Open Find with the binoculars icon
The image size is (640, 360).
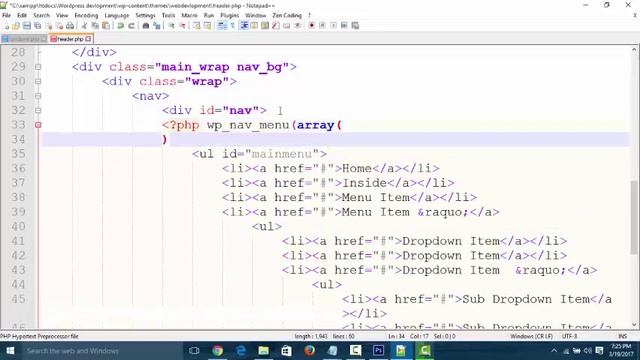146,26
